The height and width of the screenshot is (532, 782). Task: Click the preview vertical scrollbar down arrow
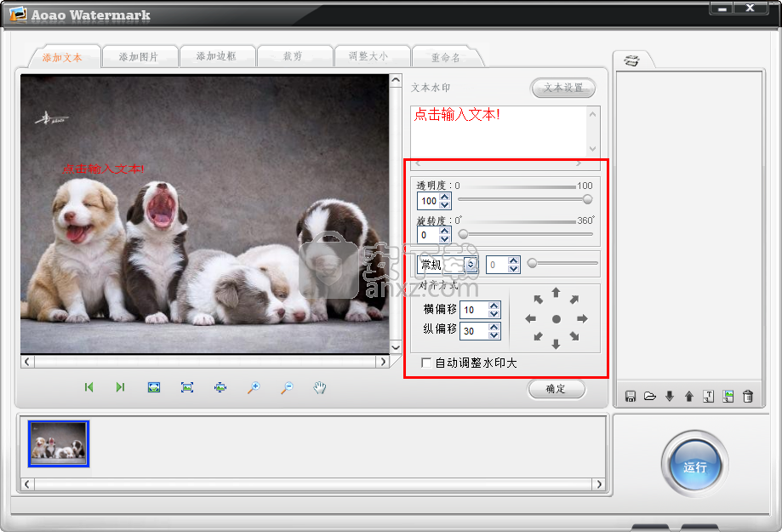click(396, 347)
